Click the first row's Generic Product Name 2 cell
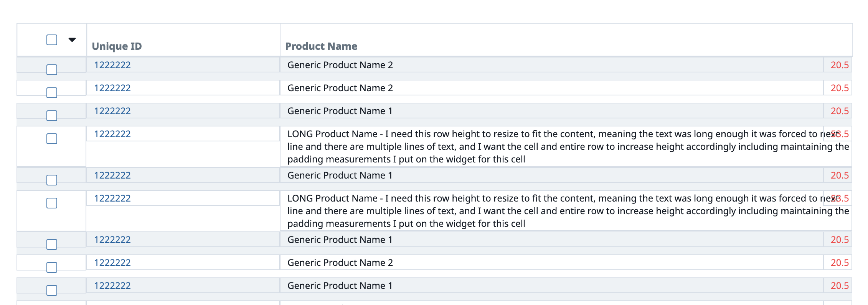The width and height of the screenshot is (868, 305). 552,65
